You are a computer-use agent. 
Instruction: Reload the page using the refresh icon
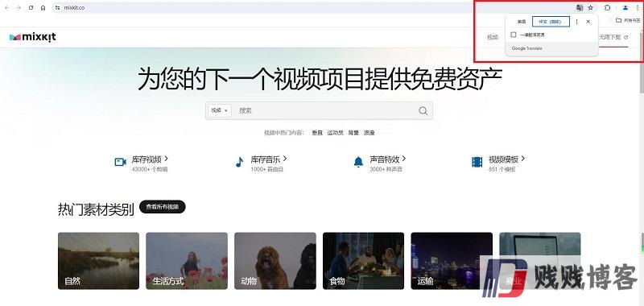[x=31, y=8]
